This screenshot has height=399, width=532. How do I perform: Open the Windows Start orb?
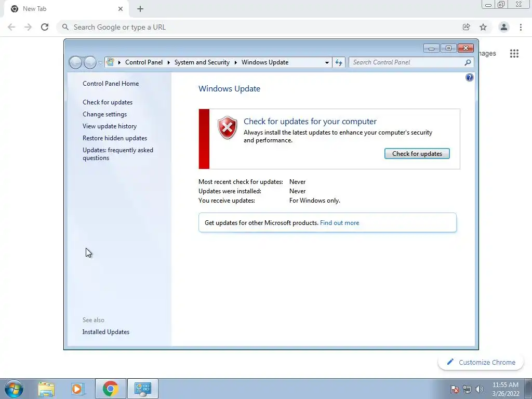click(x=14, y=389)
